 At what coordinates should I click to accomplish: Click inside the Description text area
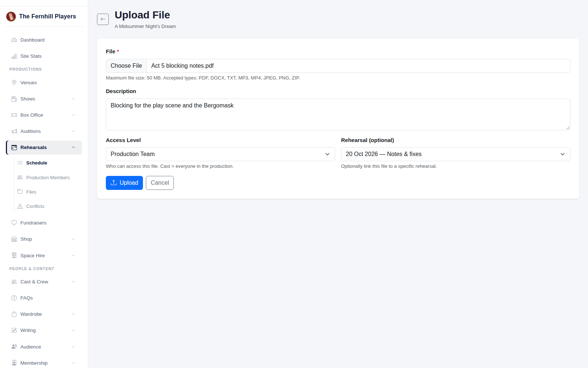tap(338, 114)
